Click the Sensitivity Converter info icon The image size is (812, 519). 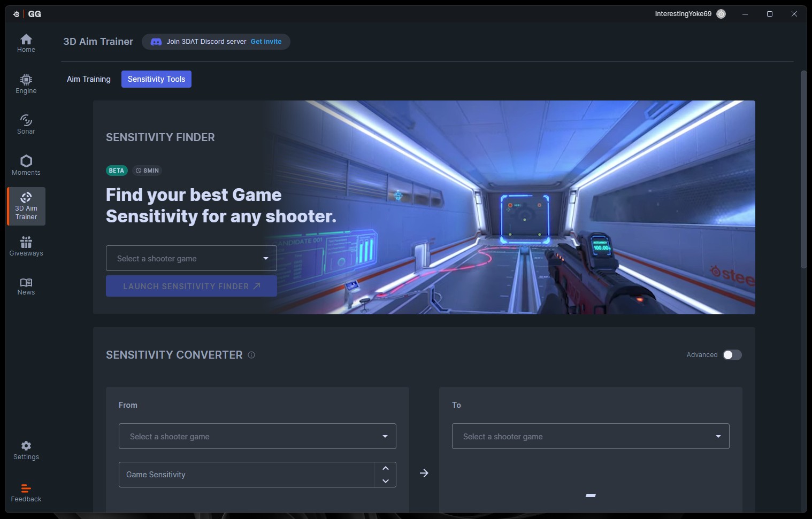(x=251, y=355)
